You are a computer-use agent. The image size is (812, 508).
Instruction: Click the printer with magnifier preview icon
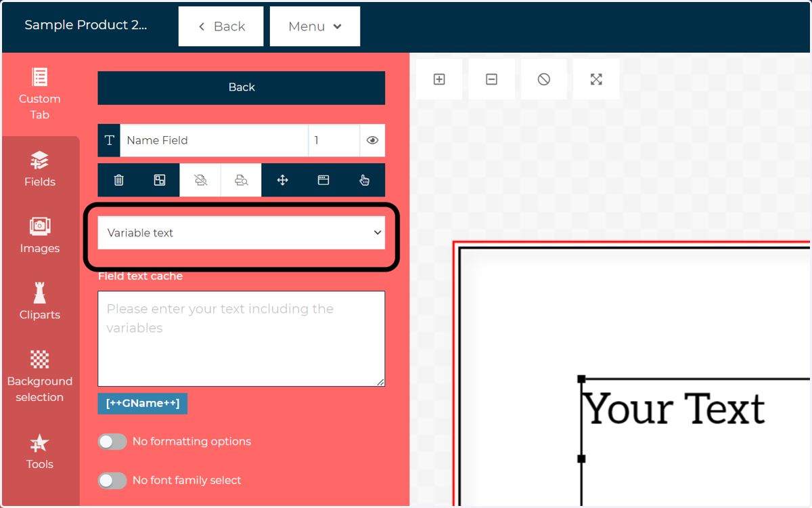pos(242,180)
